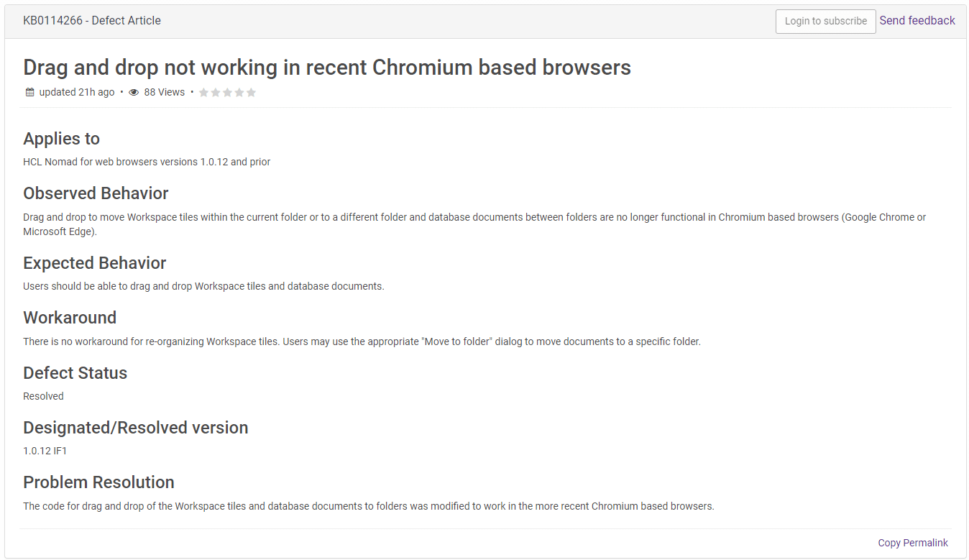The height and width of the screenshot is (560, 969).
Task: Click the calendar icon beside updated time
Action: click(29, 92)
